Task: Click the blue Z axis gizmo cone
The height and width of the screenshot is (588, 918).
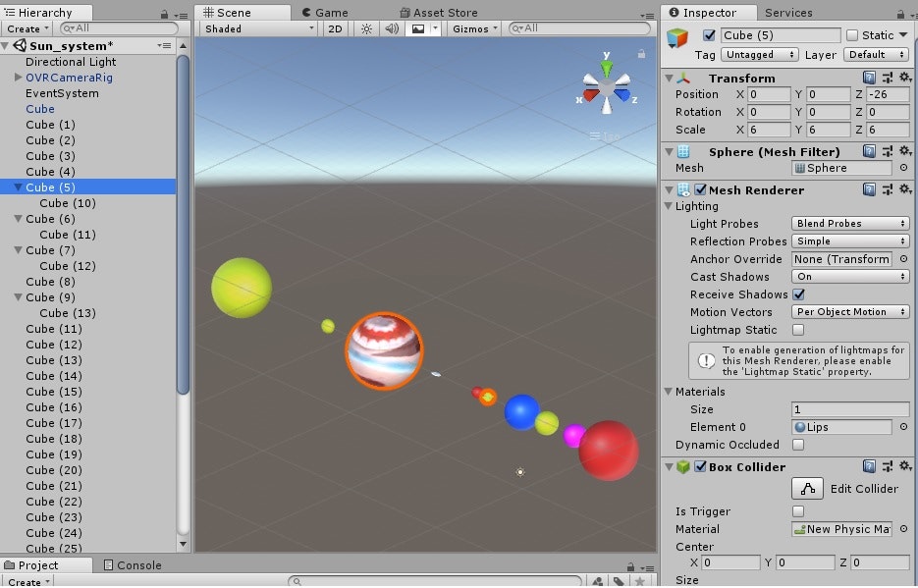Action: [622, 94]
